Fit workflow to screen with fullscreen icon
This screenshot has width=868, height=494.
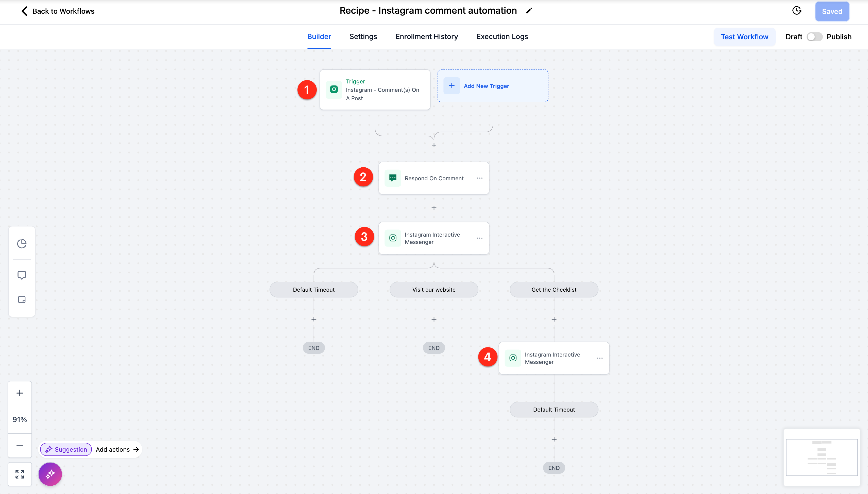(x=20, y=474)
